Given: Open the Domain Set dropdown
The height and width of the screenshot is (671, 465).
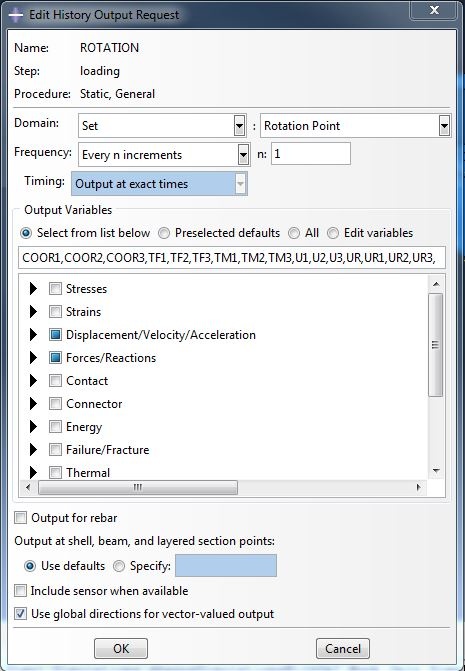Looking at the screenshot, I should pos(240,126).
